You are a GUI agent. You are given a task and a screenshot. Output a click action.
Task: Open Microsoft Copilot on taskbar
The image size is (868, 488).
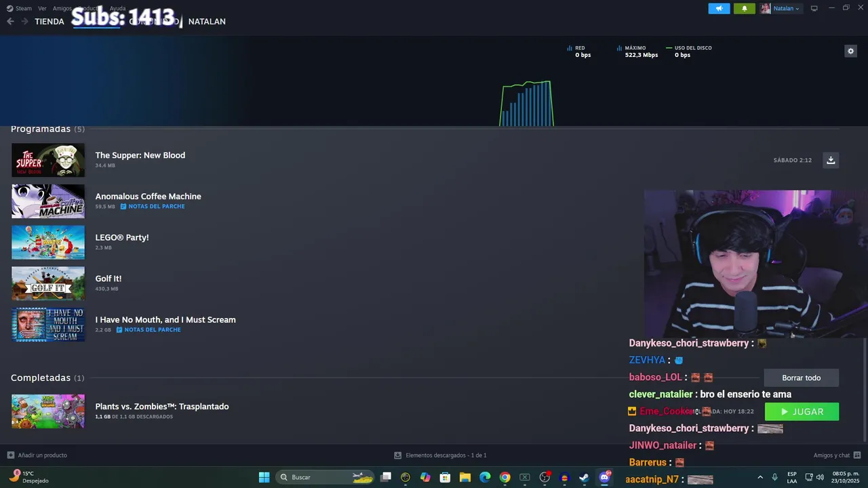425,477
